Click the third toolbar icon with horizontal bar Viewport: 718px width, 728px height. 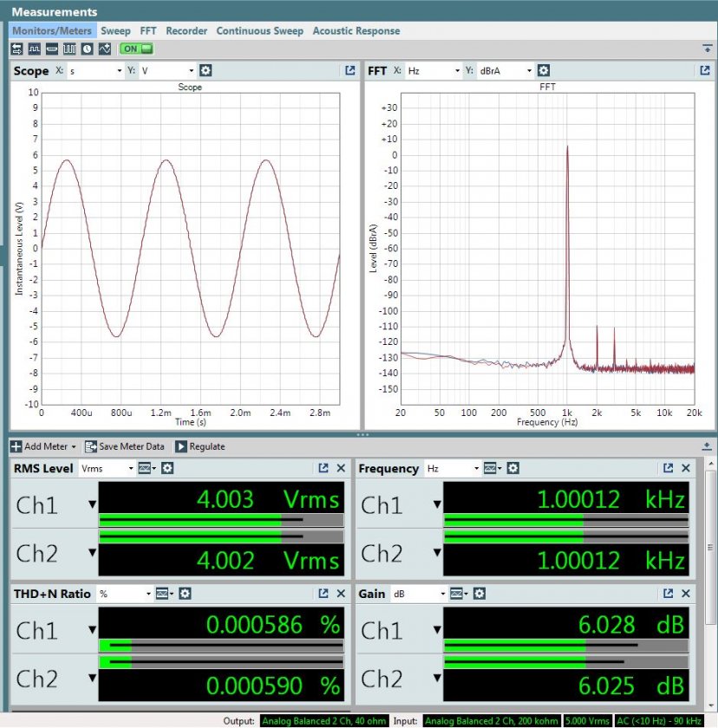pyautogui.click(x=52, y=49)
